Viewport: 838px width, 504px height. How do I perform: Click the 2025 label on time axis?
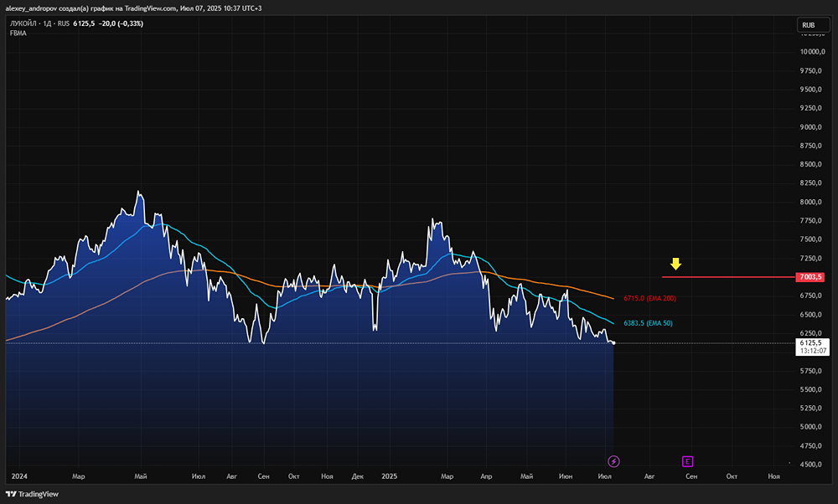388,476
